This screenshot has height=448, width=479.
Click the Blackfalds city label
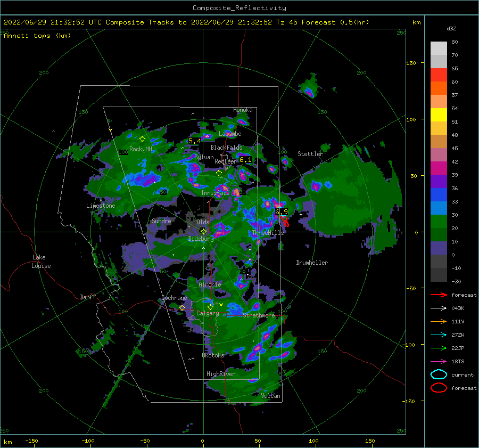pos(226,148)
